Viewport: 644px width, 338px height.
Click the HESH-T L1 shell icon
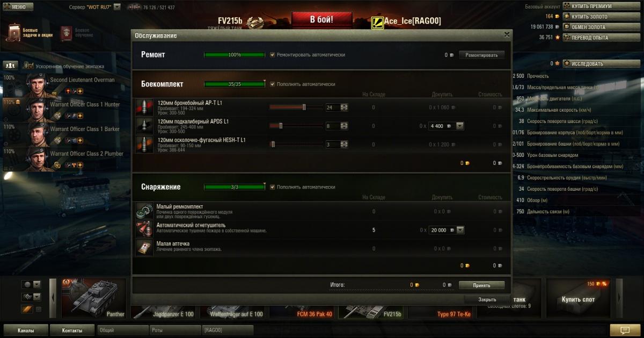pos(144,145)
